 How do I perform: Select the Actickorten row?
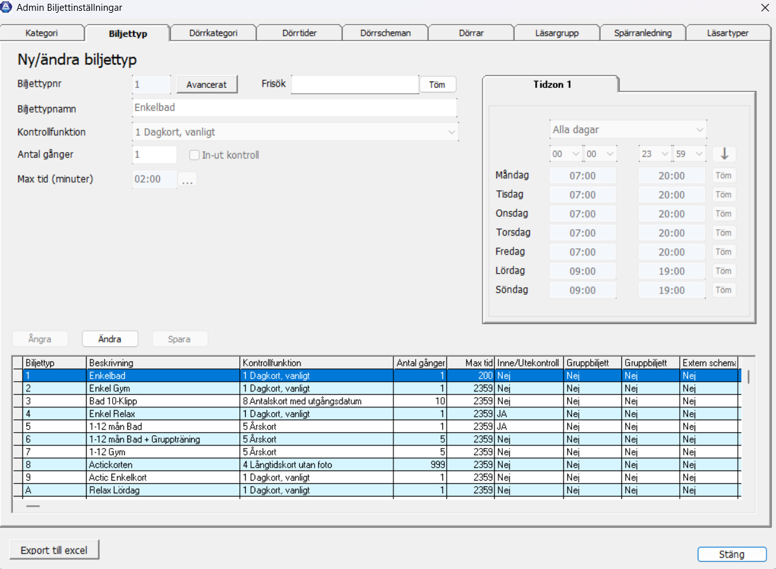click(x=376, y=465)
